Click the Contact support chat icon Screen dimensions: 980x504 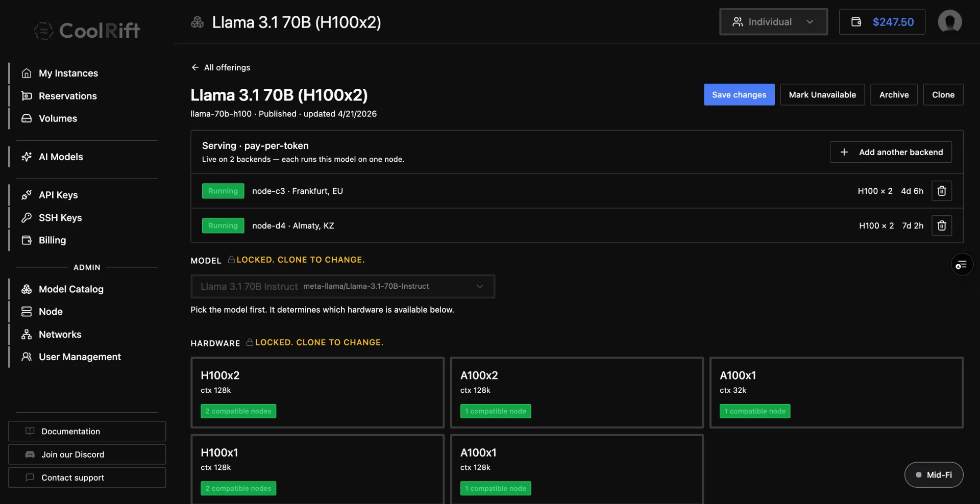pos(30,477)
